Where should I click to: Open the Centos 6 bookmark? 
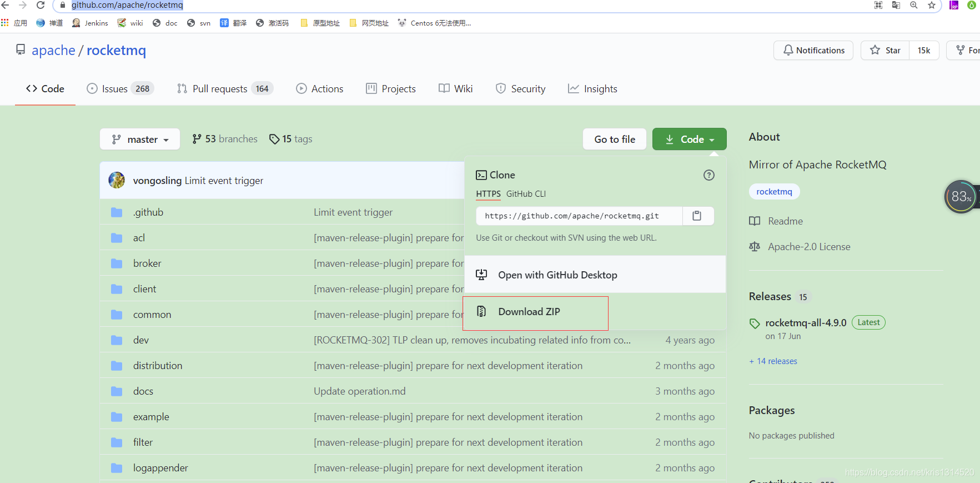pyautogui.click(x=435, y=23)
